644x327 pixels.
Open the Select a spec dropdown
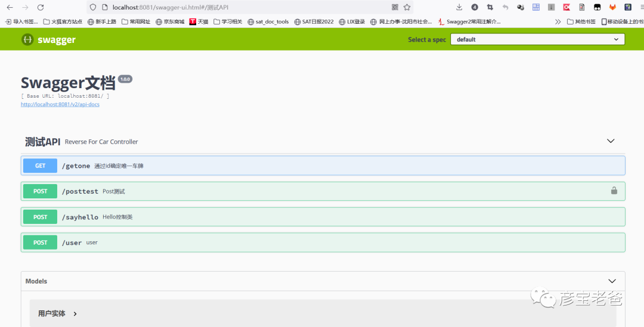point(538,39)
